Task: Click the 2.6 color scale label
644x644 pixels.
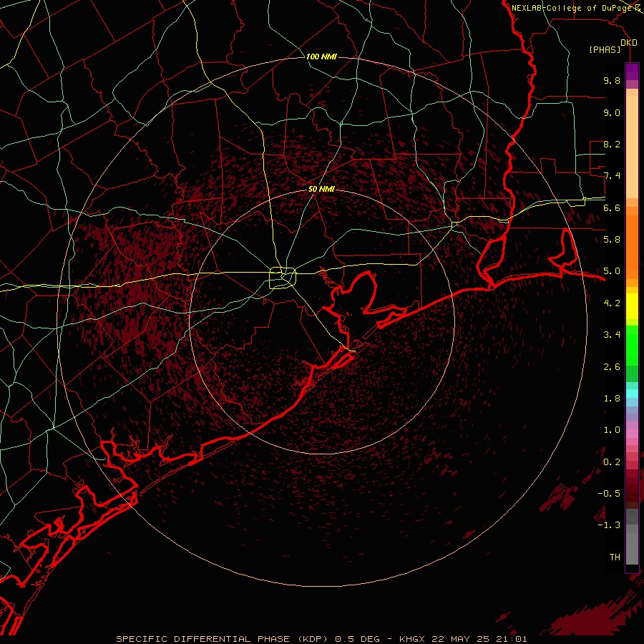Action: [x=612, y=367]
